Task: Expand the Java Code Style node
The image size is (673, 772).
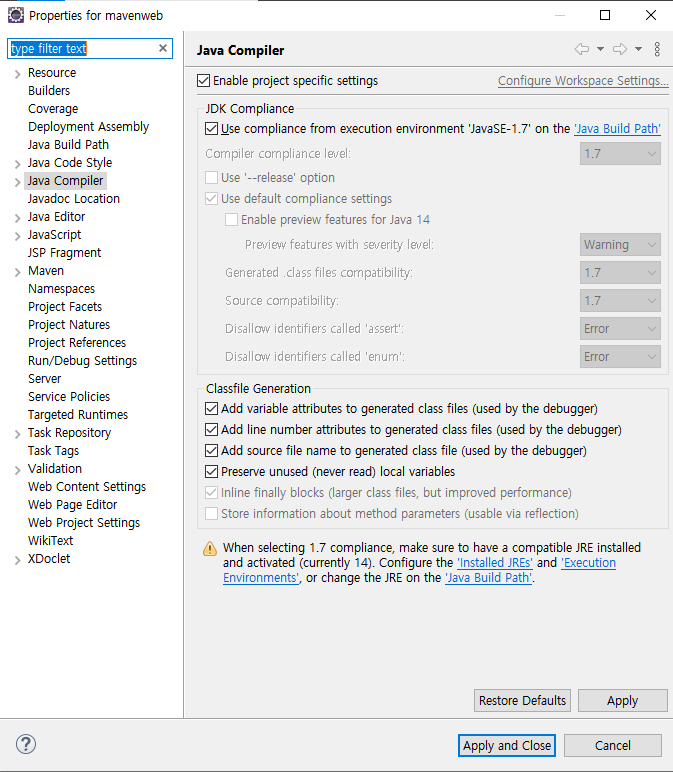Action: pos(17,164)
